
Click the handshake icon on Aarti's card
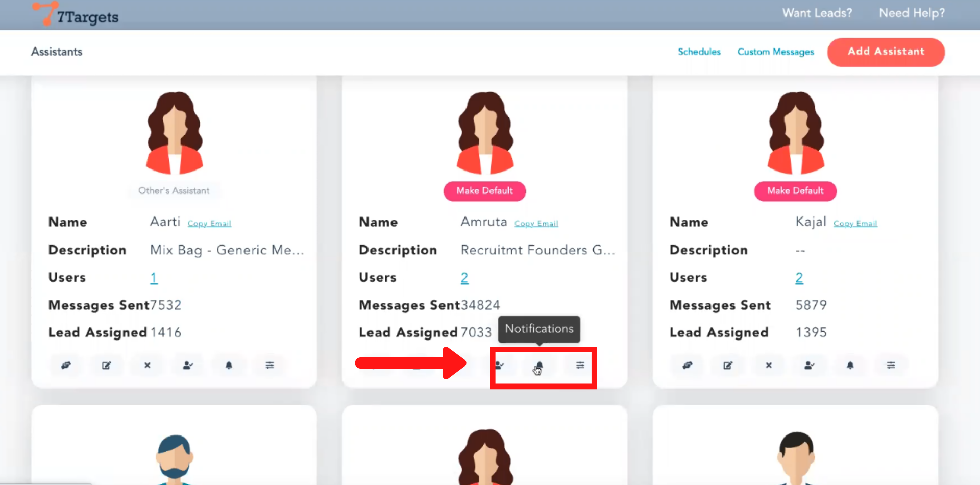point(66,365)
